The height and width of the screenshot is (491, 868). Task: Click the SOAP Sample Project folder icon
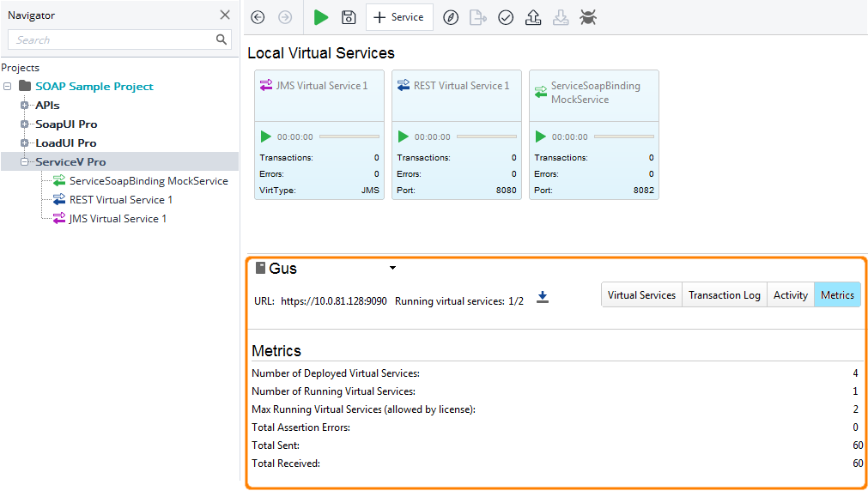pyautogui.click(x=25, y=86)
